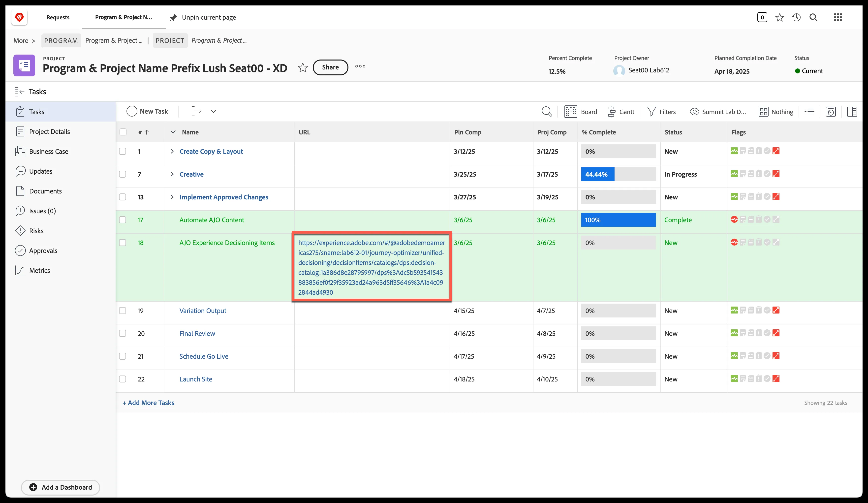Check the Create Copy & Layout row checkbox
The height and width of the screenshot is (503, 868).
tap(123, 151)
